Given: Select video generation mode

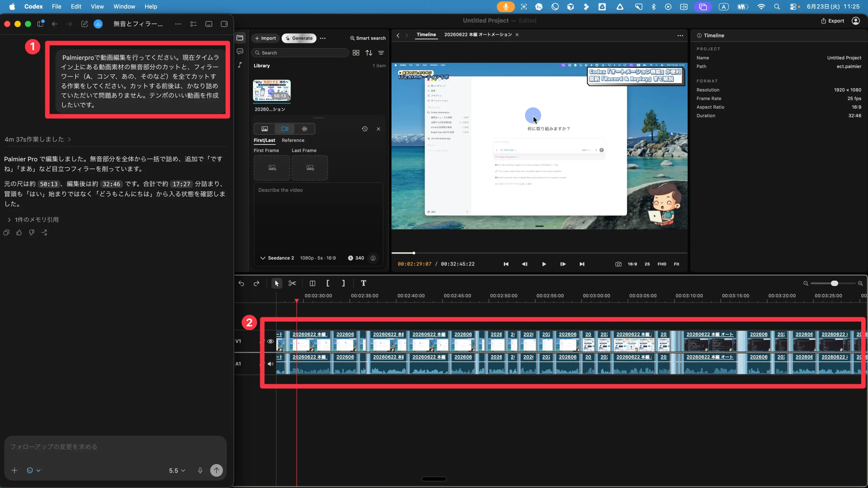Looking at the screenshot, I should click(x=285, y=129).
